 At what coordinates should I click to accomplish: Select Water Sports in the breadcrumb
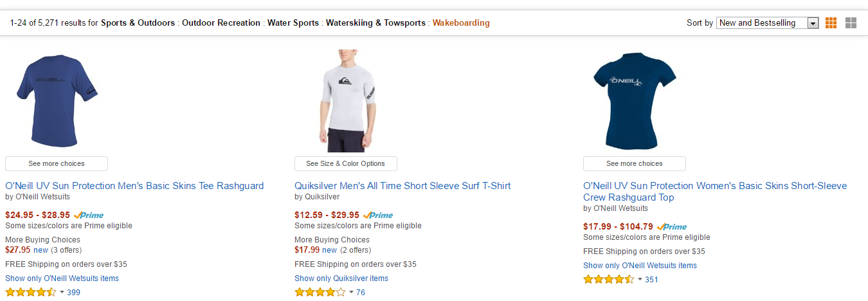[x=293, y=23]
